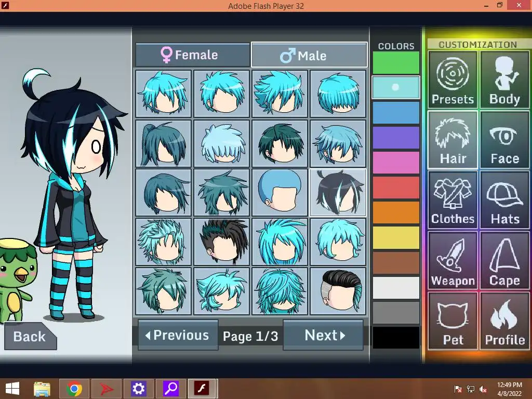Choose the swept-sideways spiky hairstyle in top row
The image size is (532, 399).
[x=280, y=94]
